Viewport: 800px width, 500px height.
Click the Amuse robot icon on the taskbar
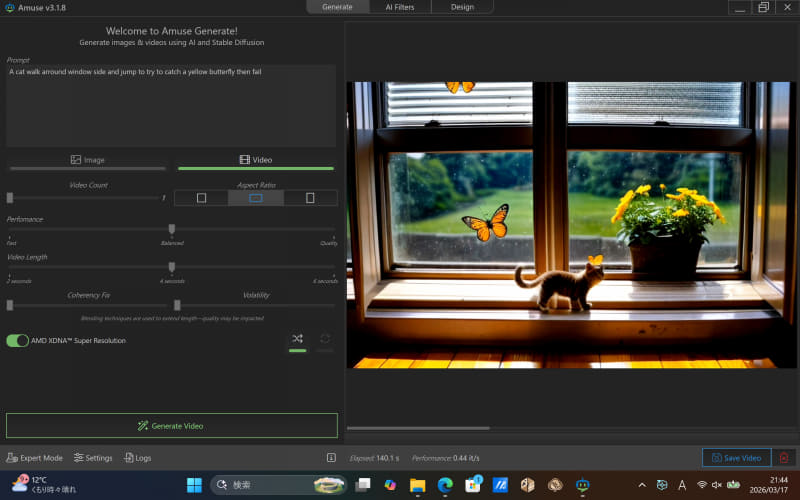pyautogui.click(x=583, y=485)
